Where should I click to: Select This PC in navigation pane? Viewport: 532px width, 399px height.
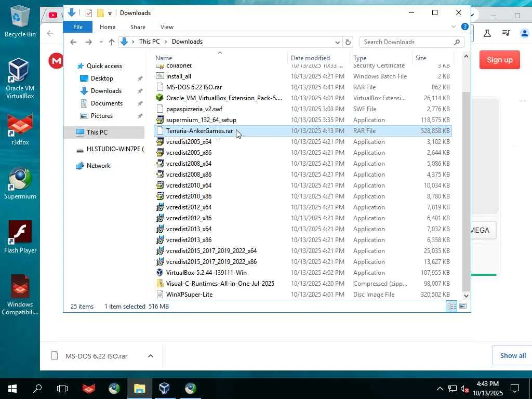[104, 132]
